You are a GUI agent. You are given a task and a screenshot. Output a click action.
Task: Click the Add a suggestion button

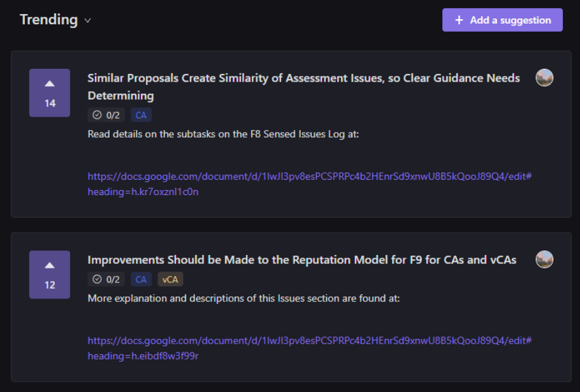point(502,20)
